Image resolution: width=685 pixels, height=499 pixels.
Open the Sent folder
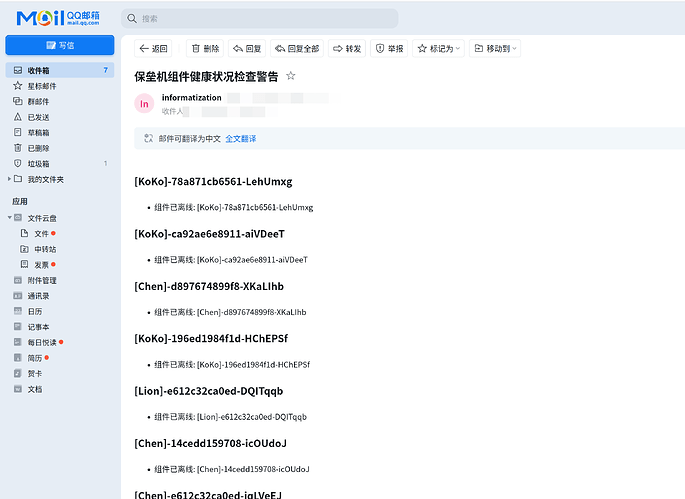pos(38,117)
